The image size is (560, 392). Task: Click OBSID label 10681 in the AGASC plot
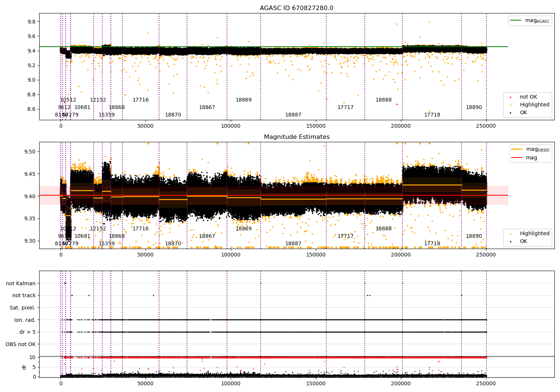point(83,108)
